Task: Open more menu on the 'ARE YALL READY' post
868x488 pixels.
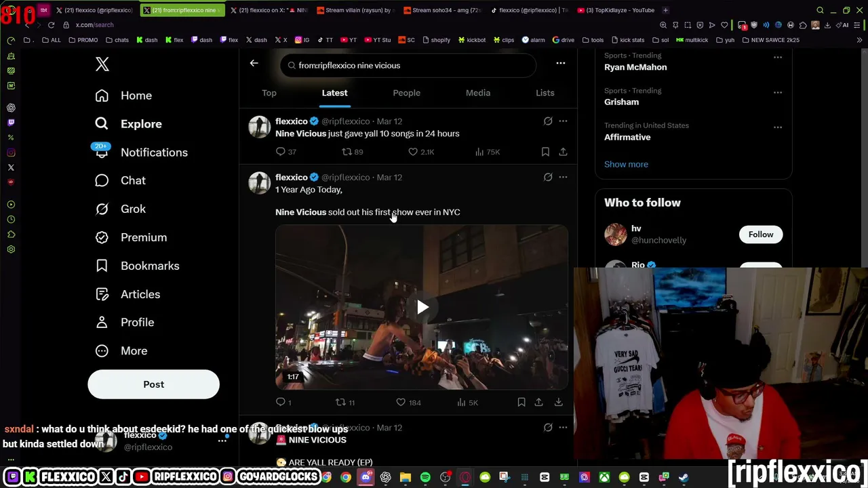Action: coord(563,428)
